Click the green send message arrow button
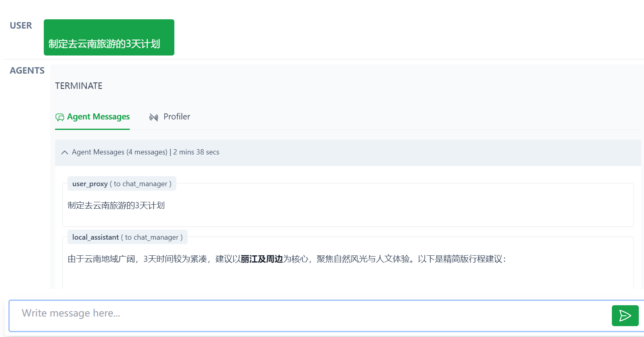Image resolution: width=644 pixels, height=337 pixels. (625, 316)
